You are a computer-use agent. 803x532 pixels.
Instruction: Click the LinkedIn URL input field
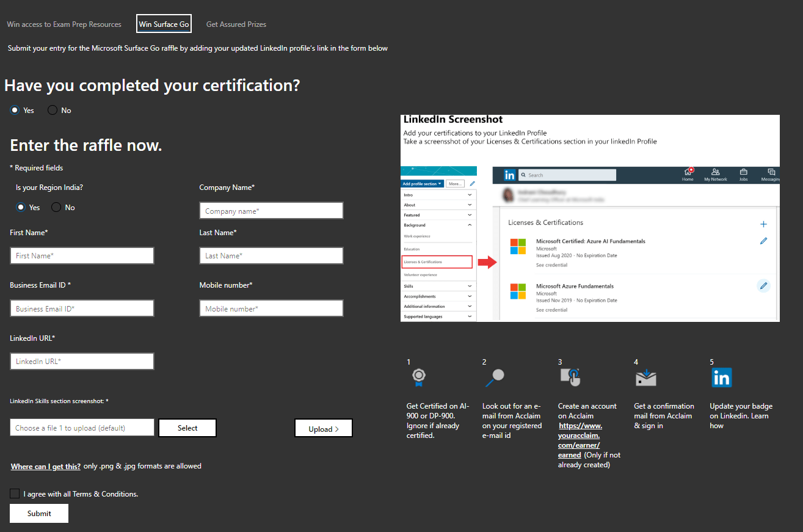(82, 361)
